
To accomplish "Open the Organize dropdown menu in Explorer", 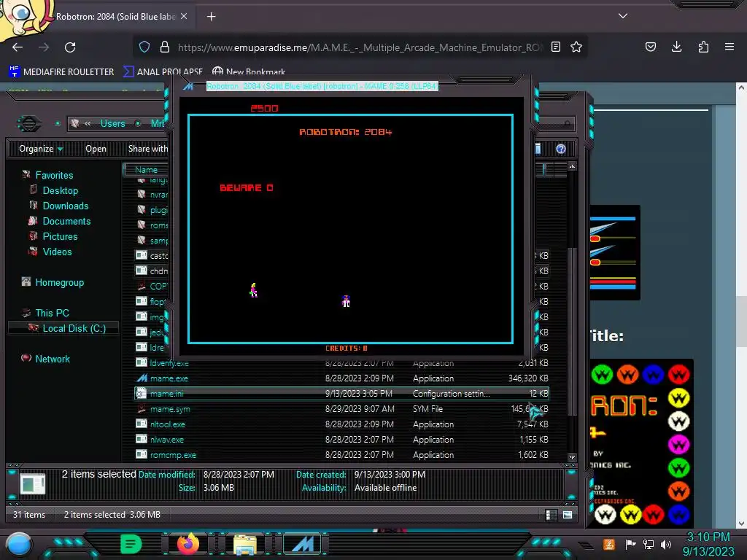I will tap(41, 149).
